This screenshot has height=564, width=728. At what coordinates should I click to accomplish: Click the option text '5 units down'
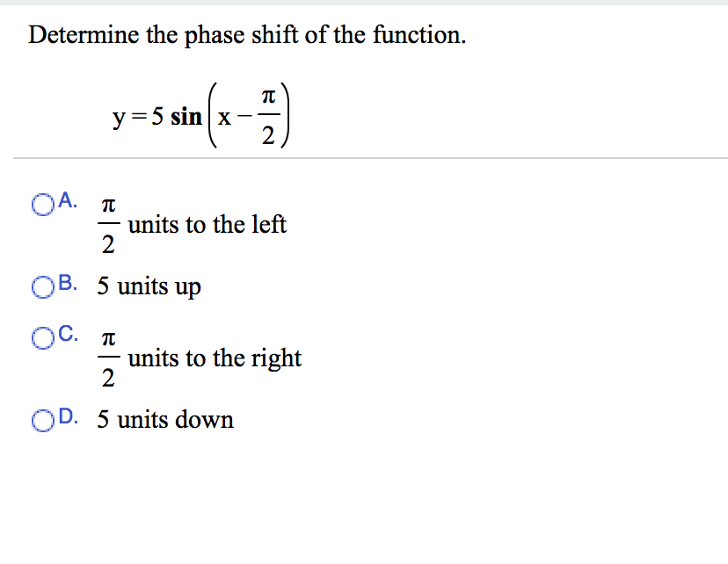[164, 420]
